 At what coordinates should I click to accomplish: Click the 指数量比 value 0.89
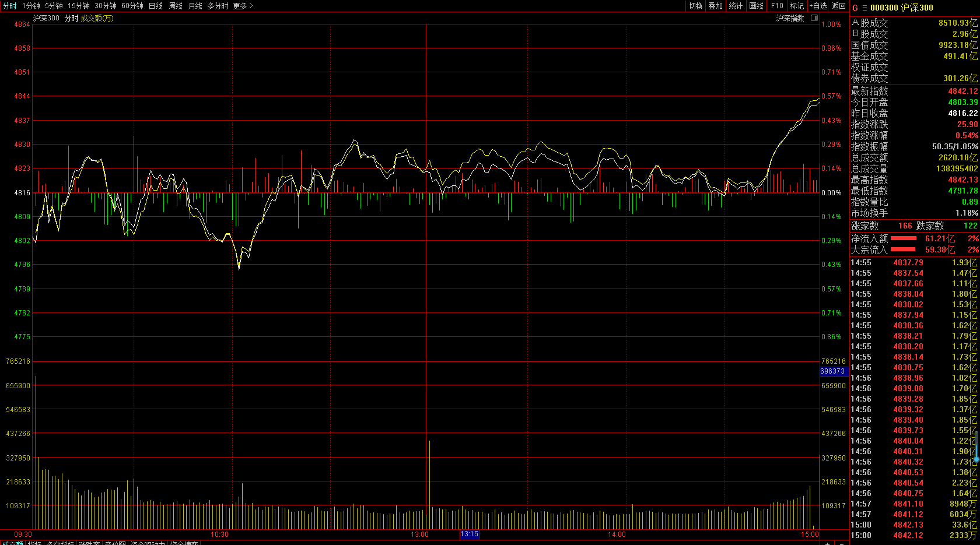[x=970, y=202]
